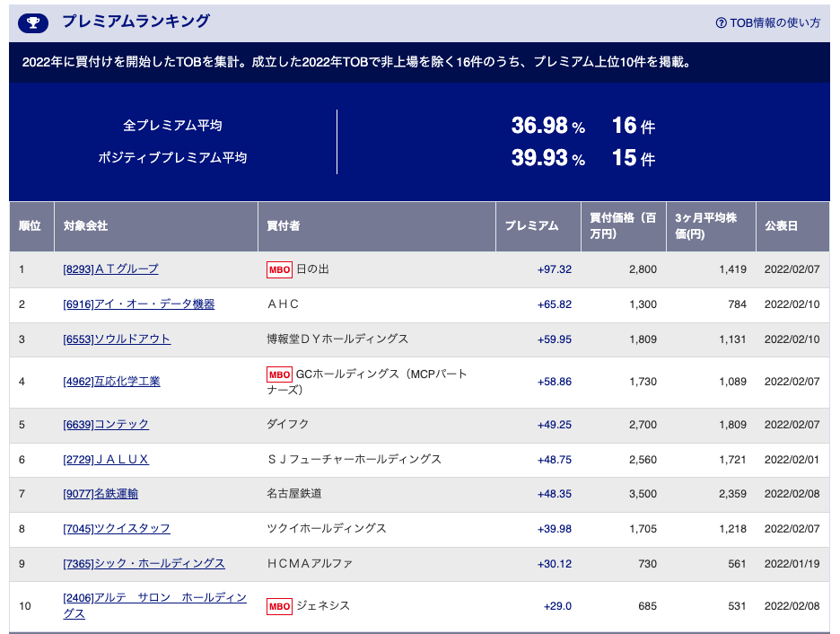Viewport: 840px width, 634px height.
Task: Click the buyer ＳＪフューチャーホールディングス
Action: click(354, 460)
